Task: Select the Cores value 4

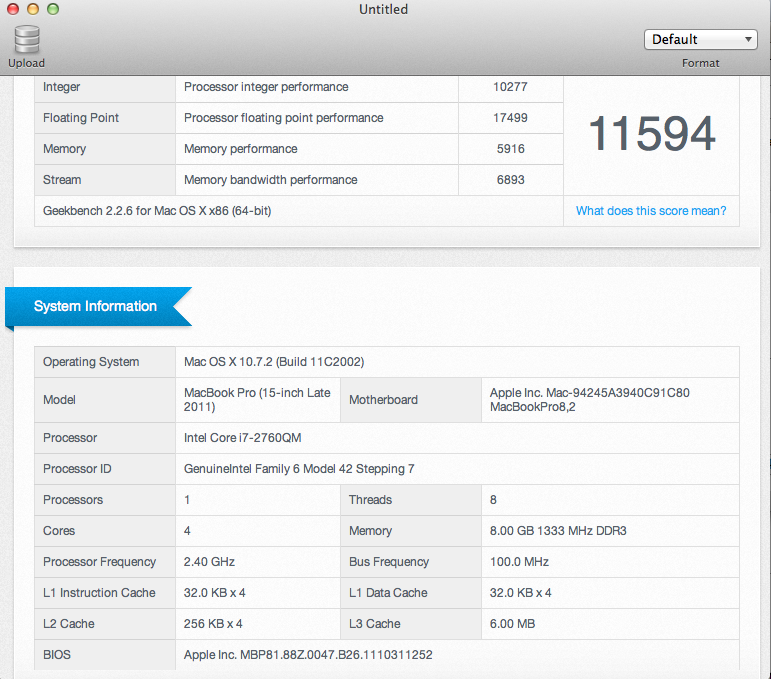Action: pos(187,531)
